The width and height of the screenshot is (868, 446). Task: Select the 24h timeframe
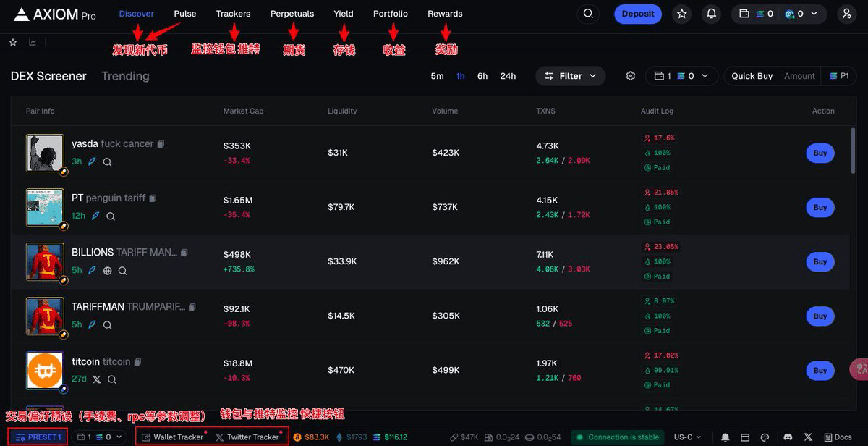click(508, 76)
